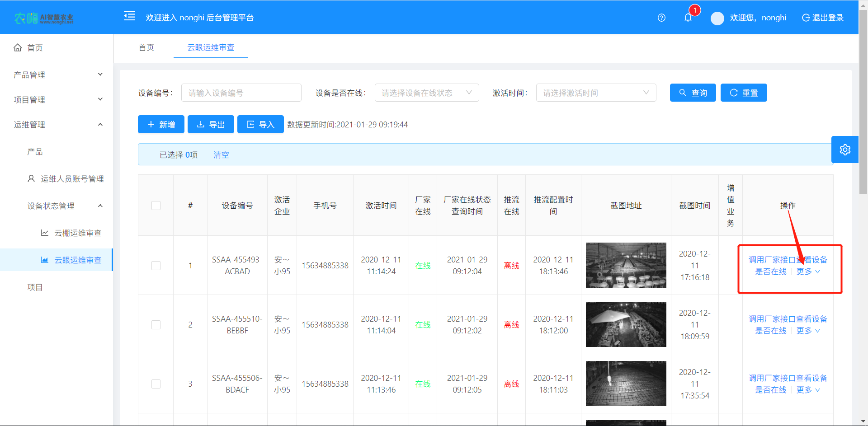Click the user icon beside 运维人员账号管理
Image resolution: width=868 pixels, height=426 pixels.
[x=31, y=178]
